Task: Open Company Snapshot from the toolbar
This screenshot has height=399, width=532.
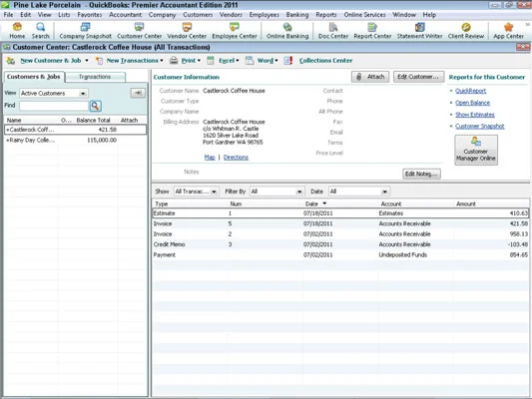Action: click(x=85, y=31)
